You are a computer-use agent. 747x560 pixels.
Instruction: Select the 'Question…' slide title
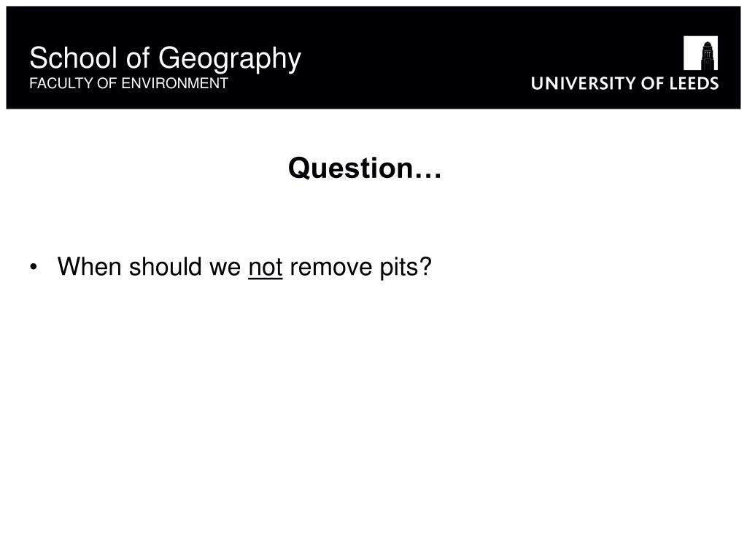[x=365, y=168]
